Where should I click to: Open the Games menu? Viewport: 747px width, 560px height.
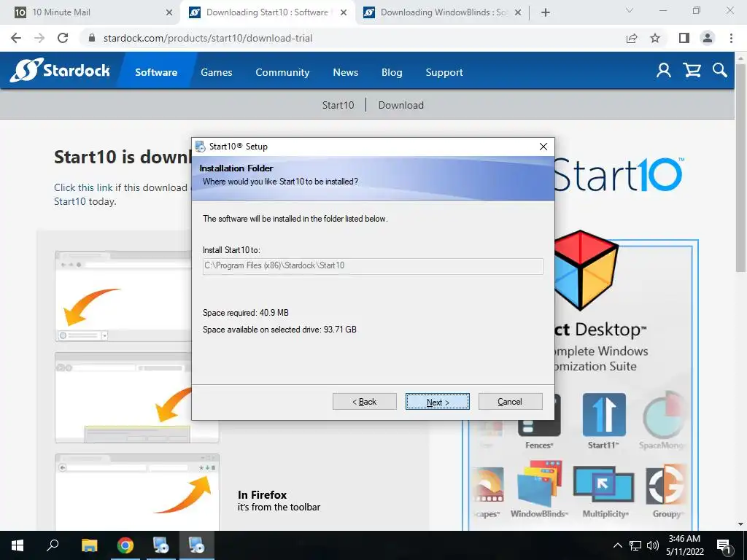point(216,72)
